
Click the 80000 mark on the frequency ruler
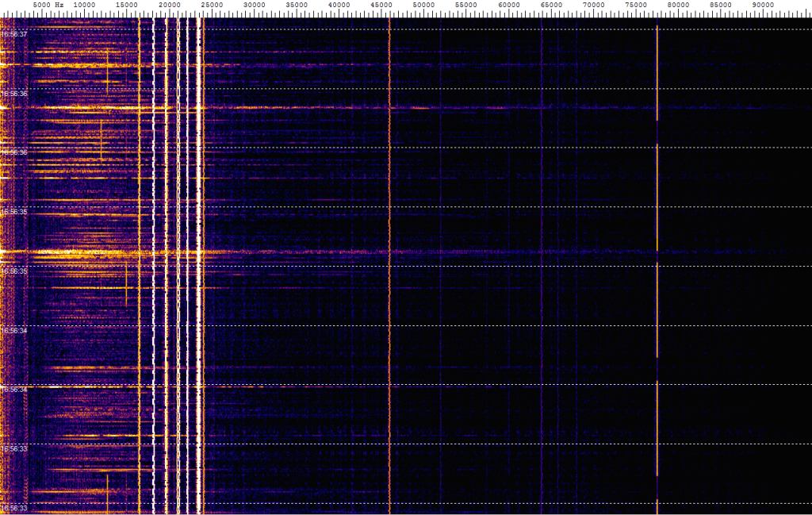(x=678, y=5)
